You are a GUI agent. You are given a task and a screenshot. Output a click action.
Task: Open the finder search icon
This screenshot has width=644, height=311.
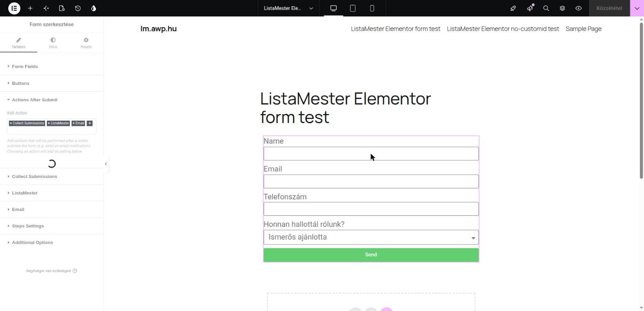coord(546,8)
